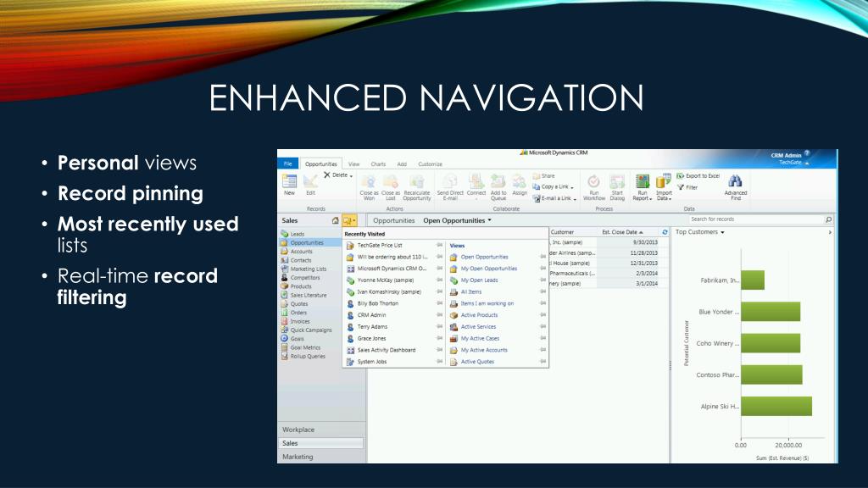868x488 pixels.
Task: Switch to the Customize ribbon tab
Action: tap(430, 164)
